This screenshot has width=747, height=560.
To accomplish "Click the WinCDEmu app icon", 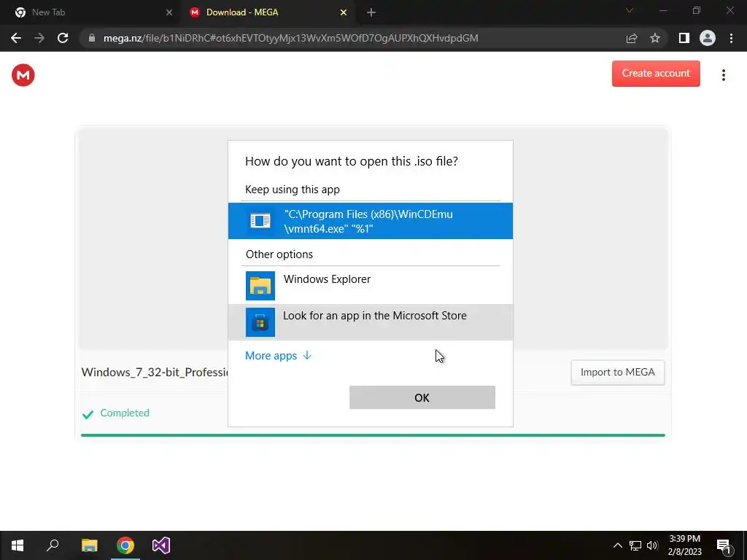I will (260, 221).
